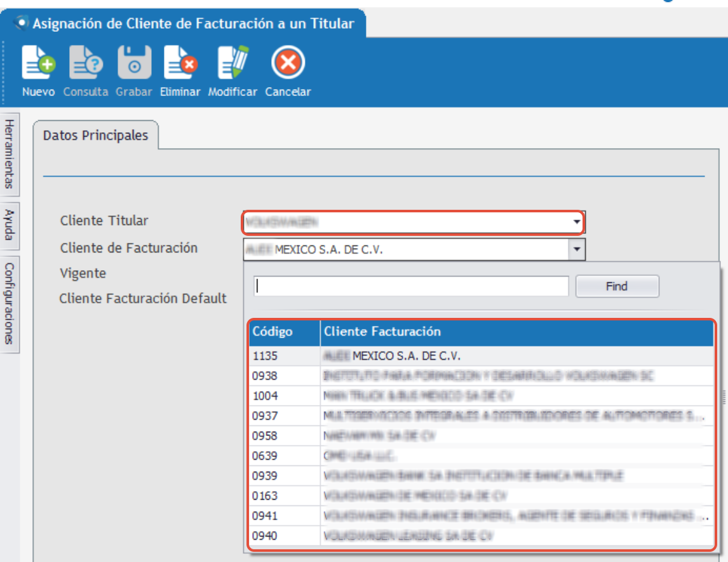The image size is (728, 562).
Task: Select the row with code 0939
Action: (482, 476)
